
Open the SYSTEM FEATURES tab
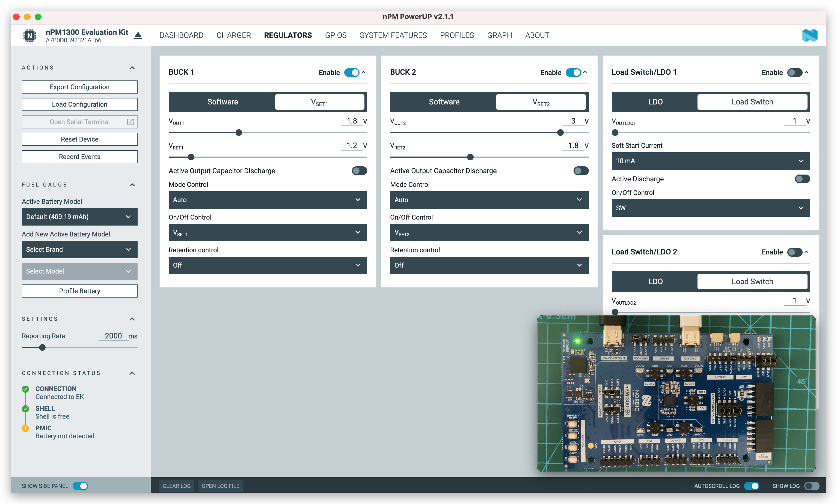(393, 35)
